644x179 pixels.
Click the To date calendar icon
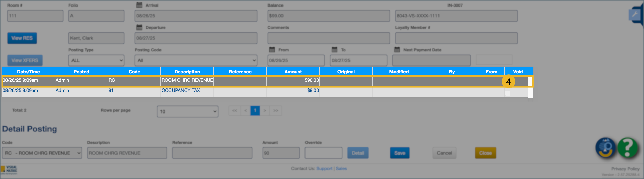334,50
